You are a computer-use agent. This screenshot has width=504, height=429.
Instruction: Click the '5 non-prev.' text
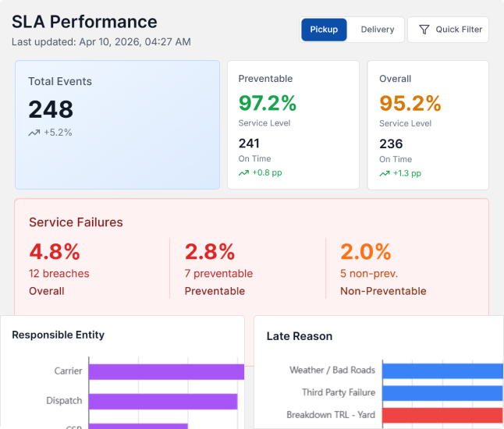tap(369, 274)
